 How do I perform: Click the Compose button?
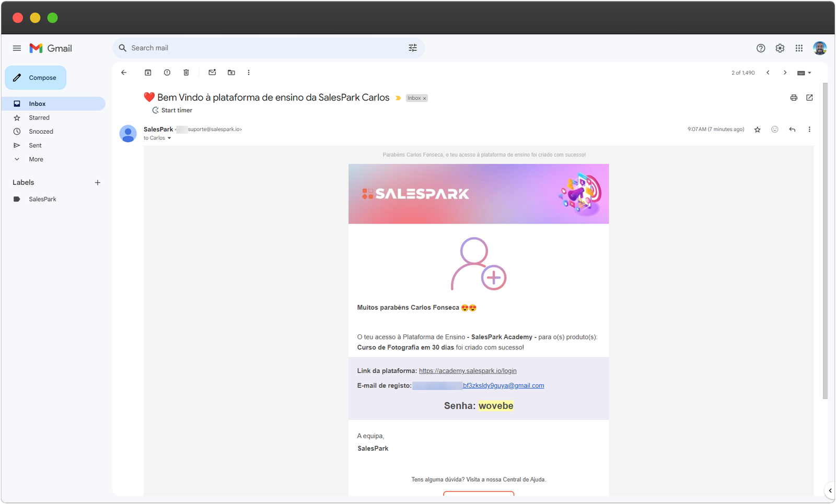pyautogui.click(x=36, y=78)
